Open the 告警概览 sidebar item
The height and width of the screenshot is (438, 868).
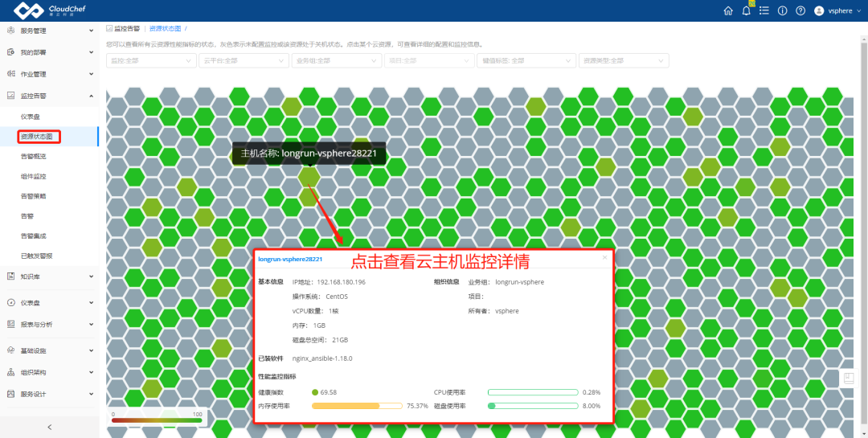pyautogui.click(x=33, y=156)
